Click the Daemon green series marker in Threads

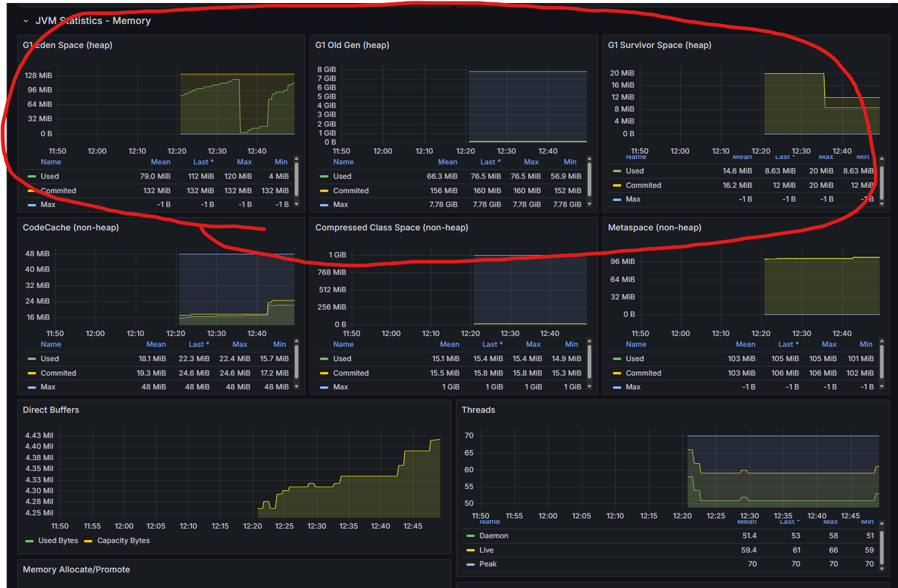click(471, 536)
